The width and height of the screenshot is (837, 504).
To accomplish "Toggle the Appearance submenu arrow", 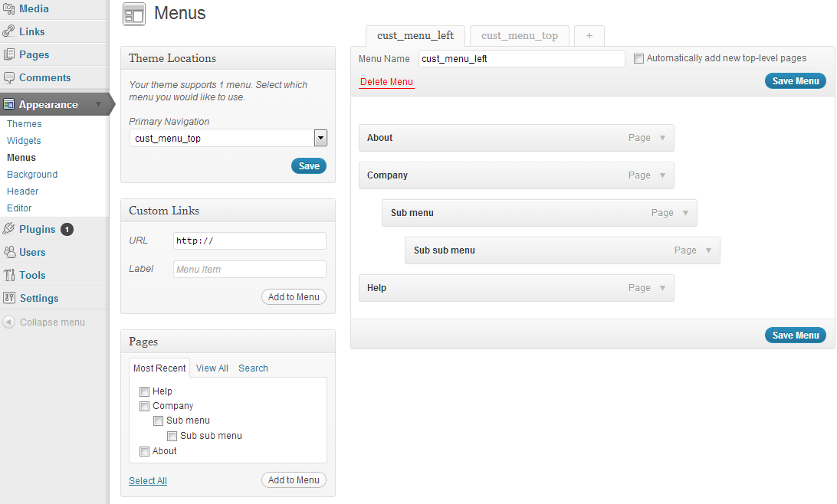I will tap(98, 104).
